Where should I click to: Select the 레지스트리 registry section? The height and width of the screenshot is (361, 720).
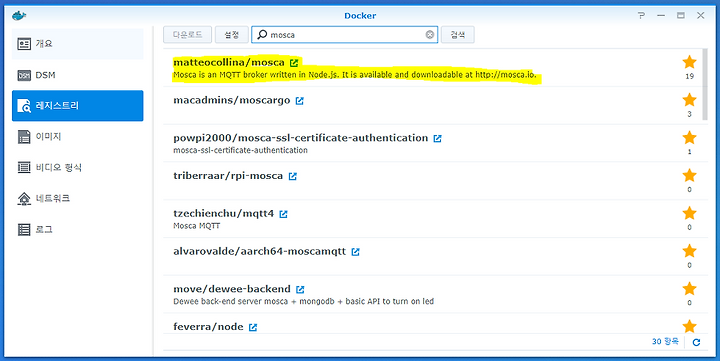coord(78,106)
